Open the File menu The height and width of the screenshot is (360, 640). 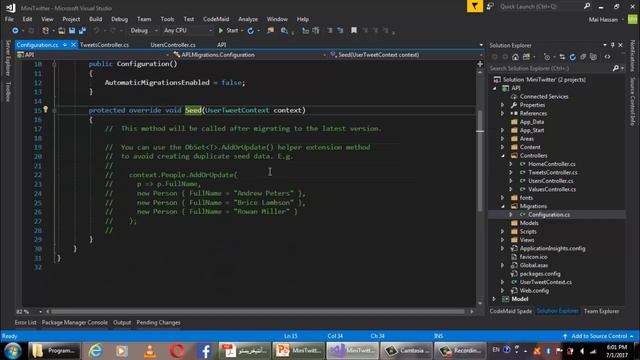click(x=9, y=19)
